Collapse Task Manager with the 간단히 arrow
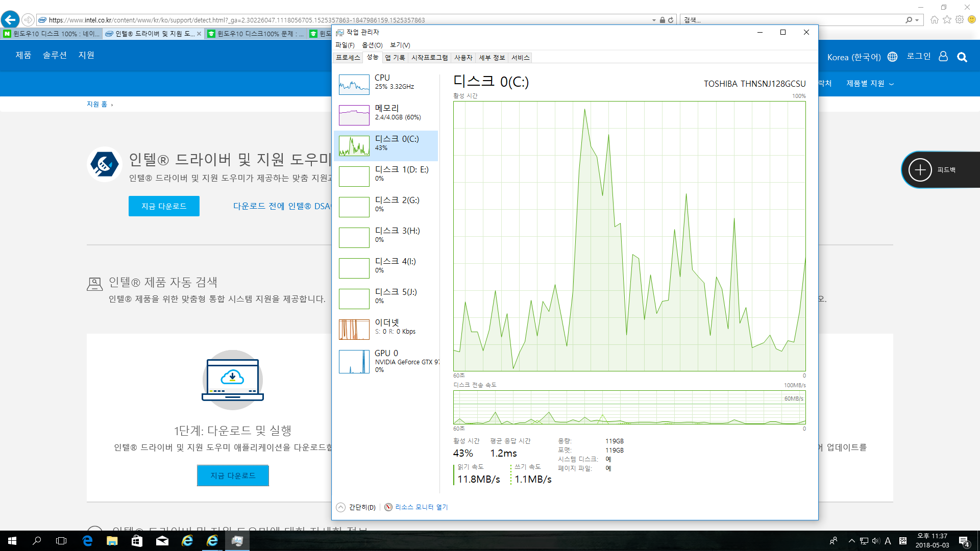The height and width of the screenshot is (551, 980). (x=341, y=507)
